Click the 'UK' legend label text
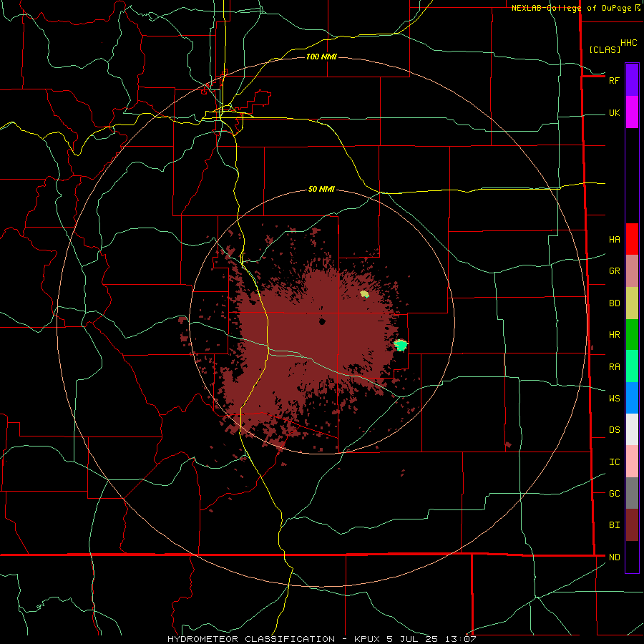644x644 pixels. pyautogui.click(x=614, y=113)
